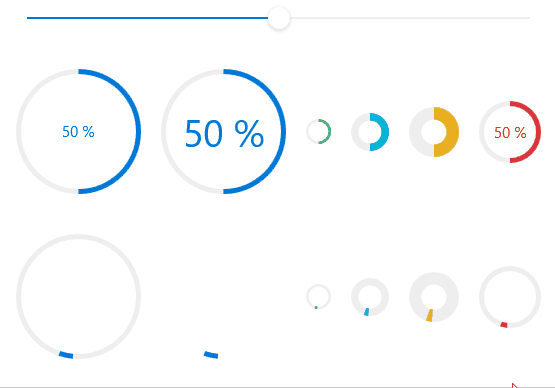The width and height of the screenshot is (555, 388).
Task: Click the yellow half-filled donut progress indicator
Action: [x=434, y=132]
